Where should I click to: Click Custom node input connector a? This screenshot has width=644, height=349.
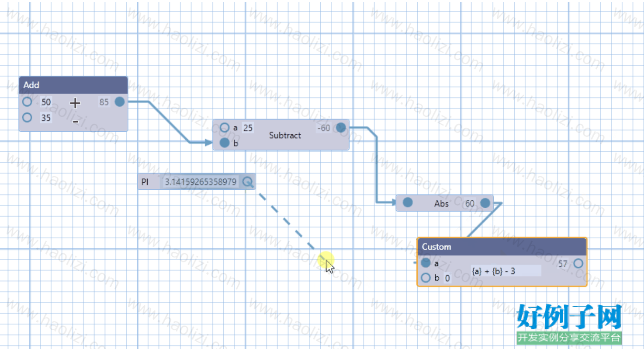[x=426, y=263]
